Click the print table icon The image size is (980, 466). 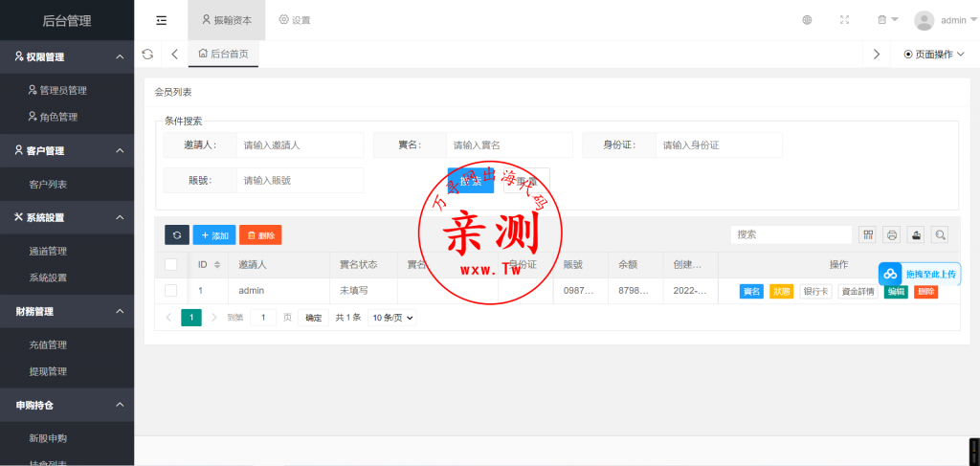coord(892,234)
